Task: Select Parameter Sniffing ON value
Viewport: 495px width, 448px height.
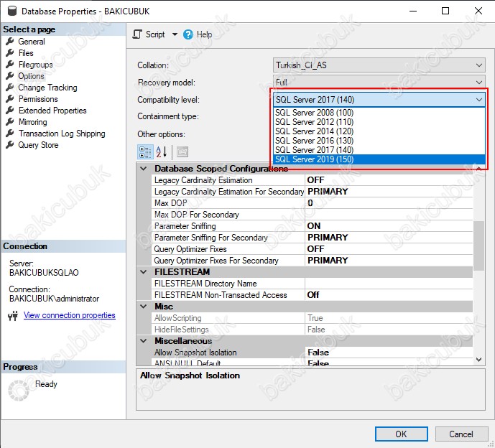Action: 389,226
